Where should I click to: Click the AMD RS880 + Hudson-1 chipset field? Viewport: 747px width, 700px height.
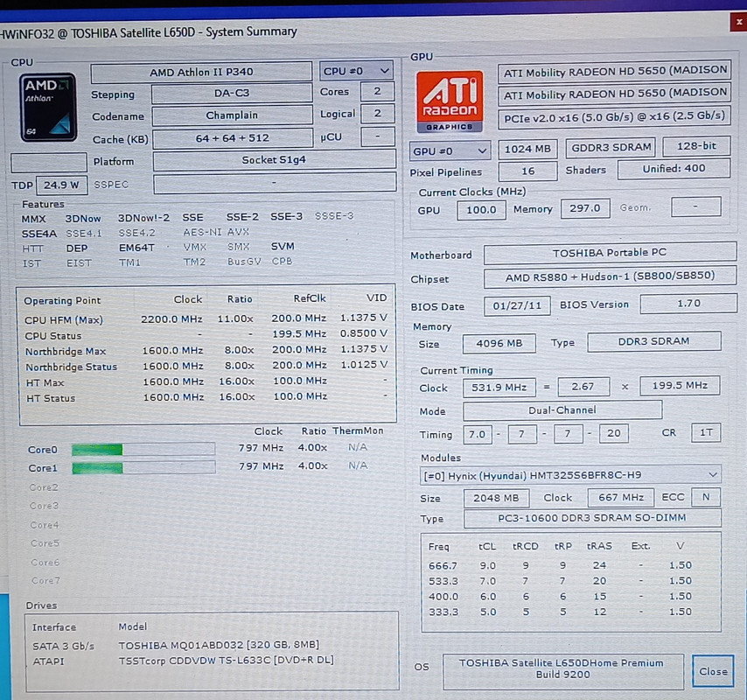(x=610, y=276)
